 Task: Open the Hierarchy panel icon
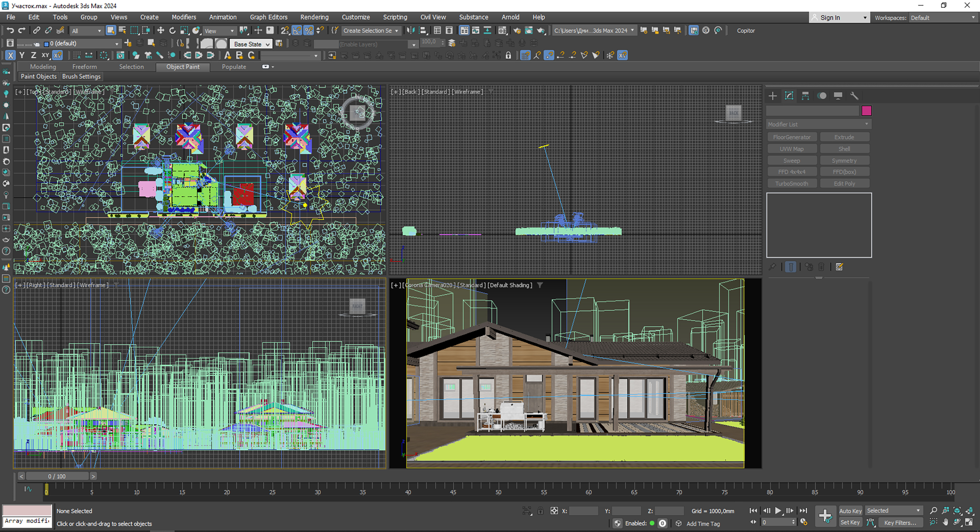(x=805, y=96)
